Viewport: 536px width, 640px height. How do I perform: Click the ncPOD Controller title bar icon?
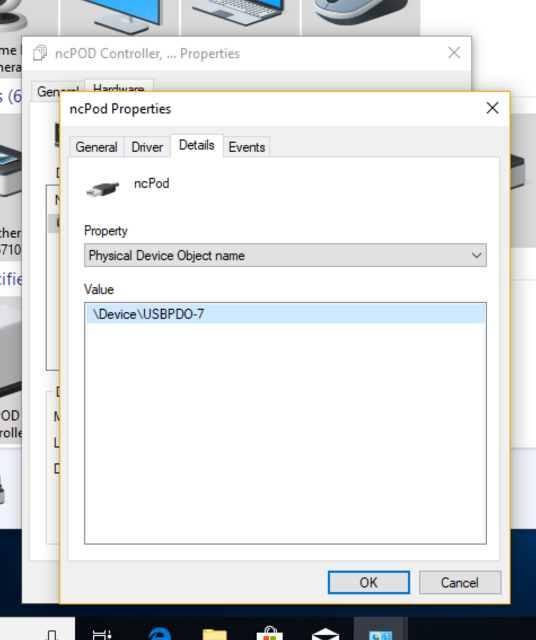[x=40, y=53]
